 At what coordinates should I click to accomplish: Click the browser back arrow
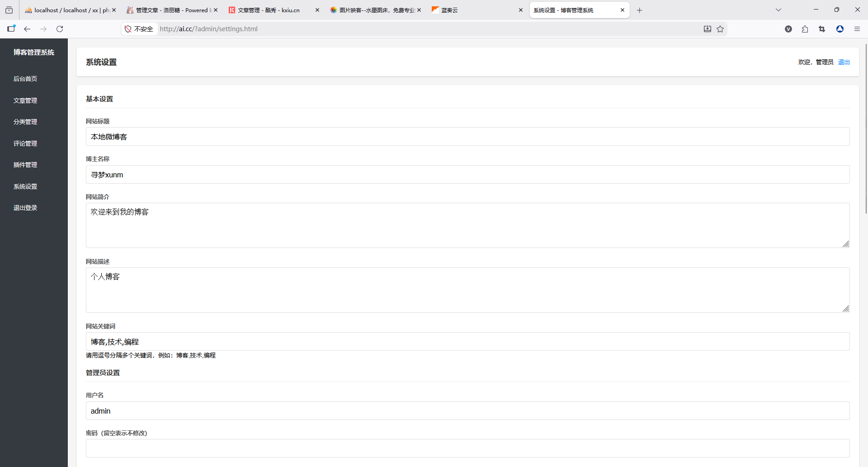pyautogui.click(x=27, y=29)
